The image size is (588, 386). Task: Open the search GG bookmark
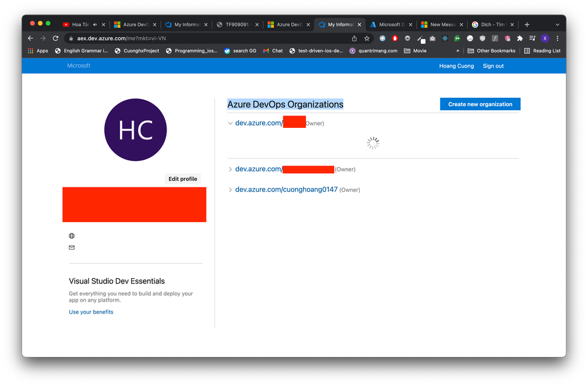[x=240, y=51]
